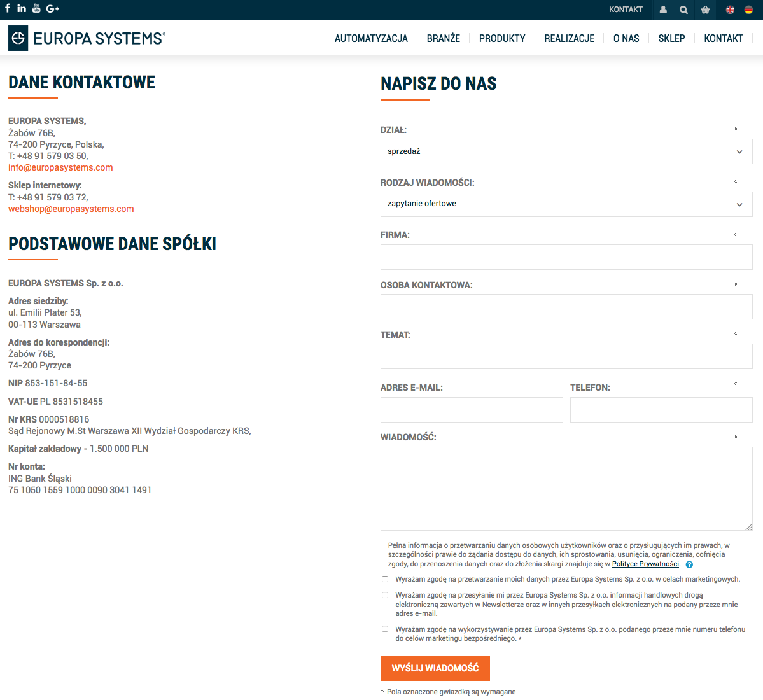The height and width of the screenshot is (700, 763).
Task: Switch language with the German flag
Action: tap(748, 10)
